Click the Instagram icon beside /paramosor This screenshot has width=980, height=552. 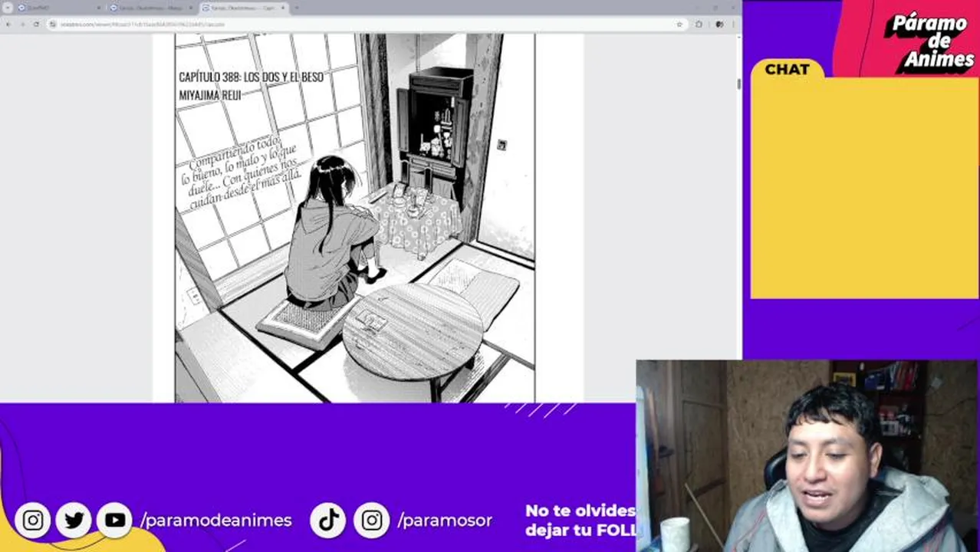(x=372, y=521)
